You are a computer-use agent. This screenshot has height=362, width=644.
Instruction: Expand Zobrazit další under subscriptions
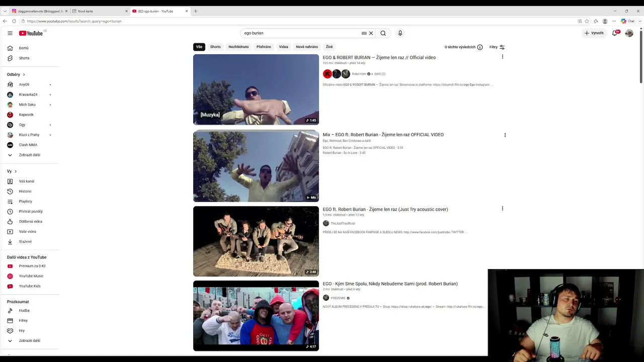tap(30, 155)
